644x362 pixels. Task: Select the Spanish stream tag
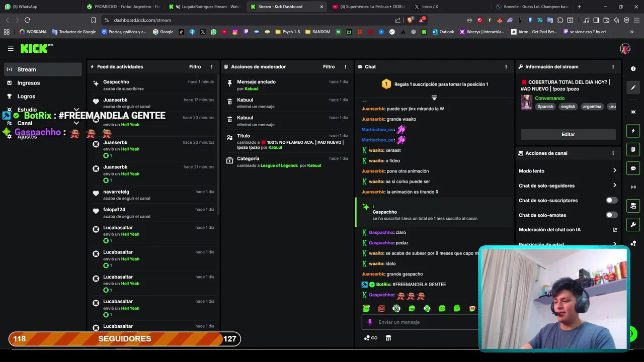(545, 107)
